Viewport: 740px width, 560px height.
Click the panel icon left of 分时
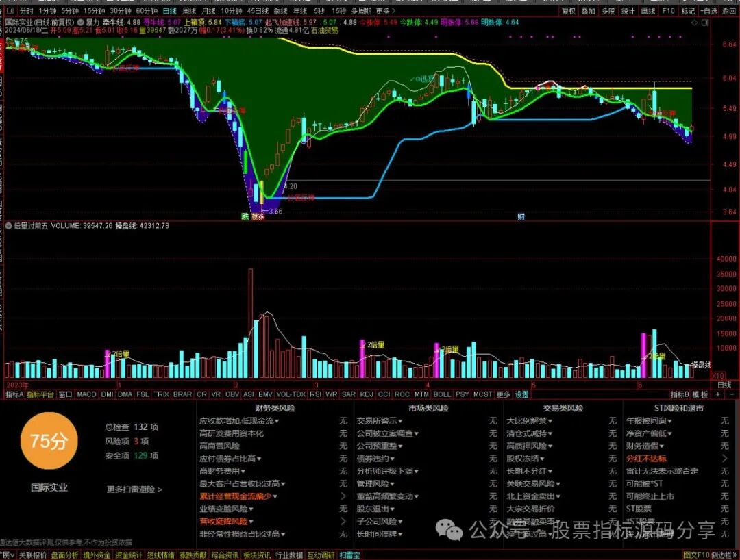[10, 10]
